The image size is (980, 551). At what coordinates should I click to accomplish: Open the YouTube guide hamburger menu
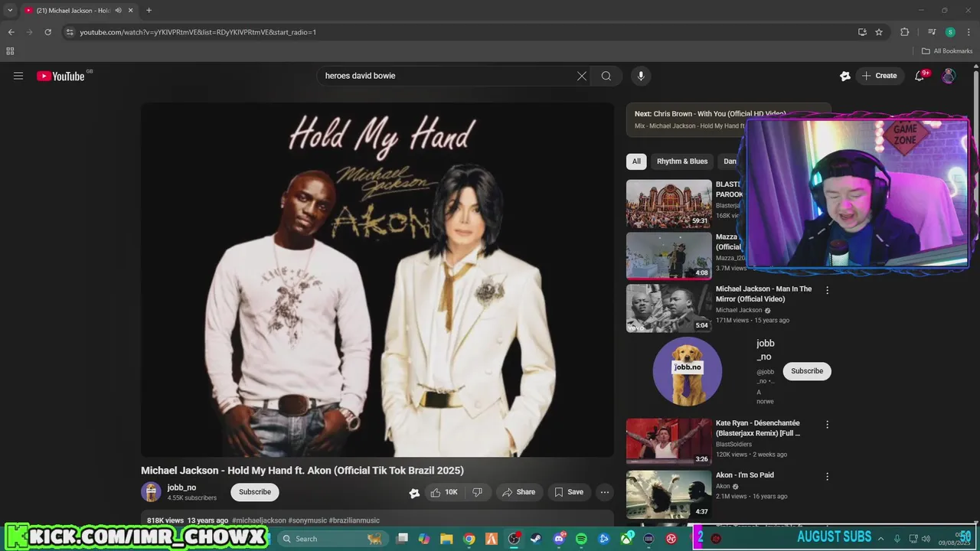point(18,76)
